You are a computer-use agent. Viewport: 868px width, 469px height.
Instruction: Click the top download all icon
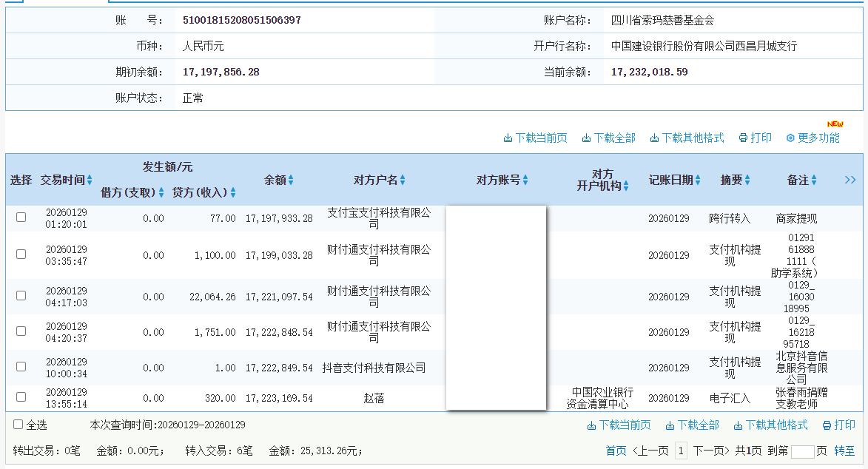click(x=586, y=138)
